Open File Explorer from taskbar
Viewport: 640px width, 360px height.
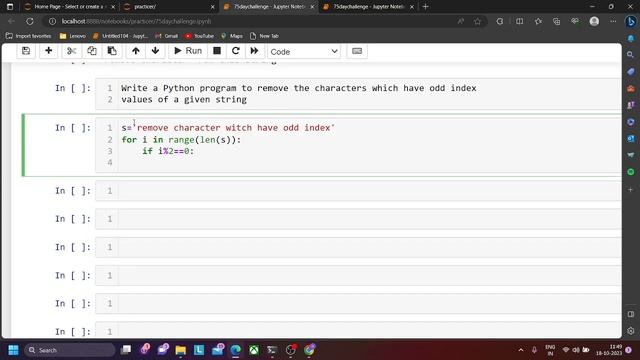(180, 350)
